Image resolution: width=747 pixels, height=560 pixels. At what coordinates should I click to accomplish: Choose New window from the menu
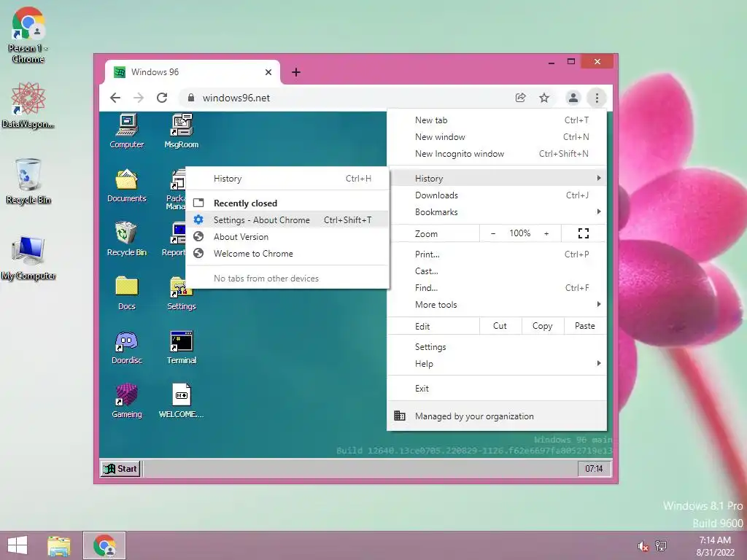[497, 136]
